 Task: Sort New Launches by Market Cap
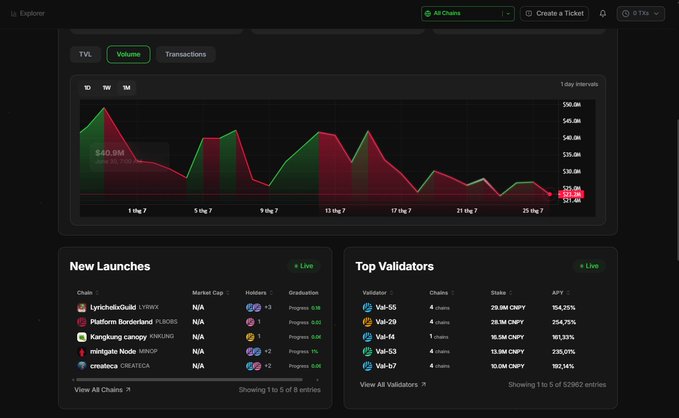coord(210,293)
